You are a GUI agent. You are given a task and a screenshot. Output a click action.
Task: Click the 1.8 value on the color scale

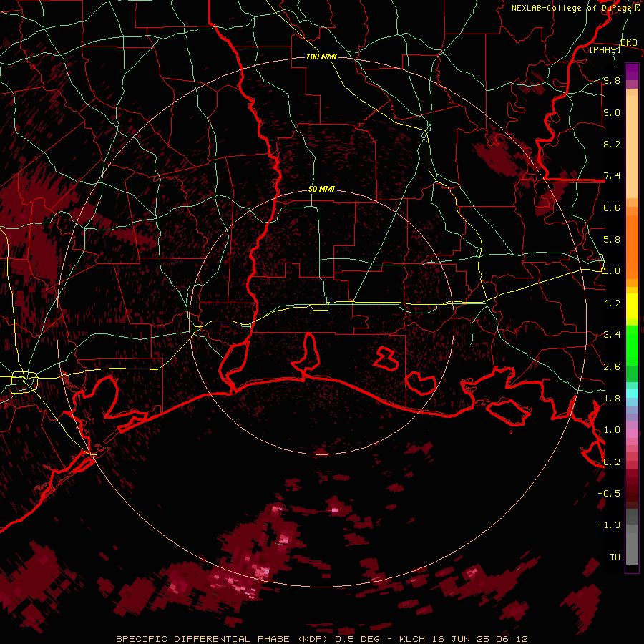612,399
